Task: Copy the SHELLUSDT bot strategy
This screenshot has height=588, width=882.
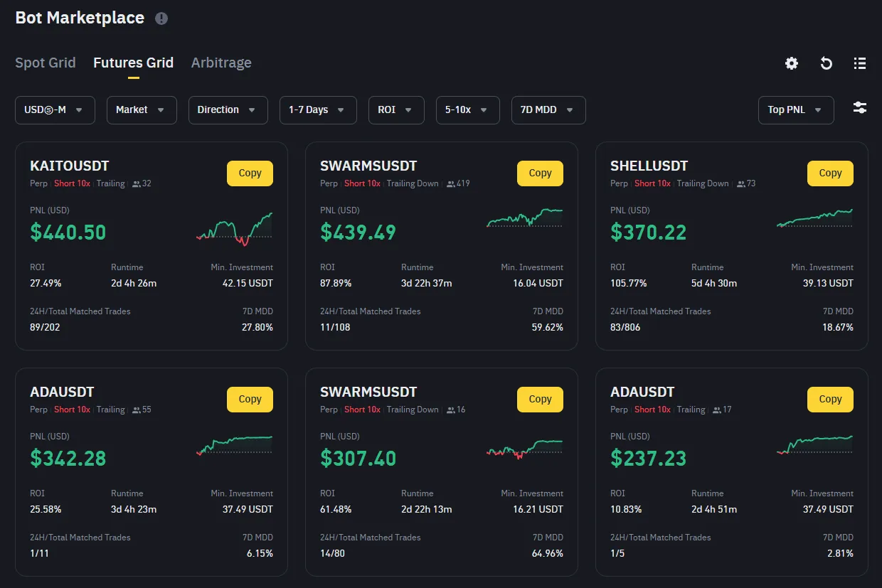Action: tap(830, 173)
